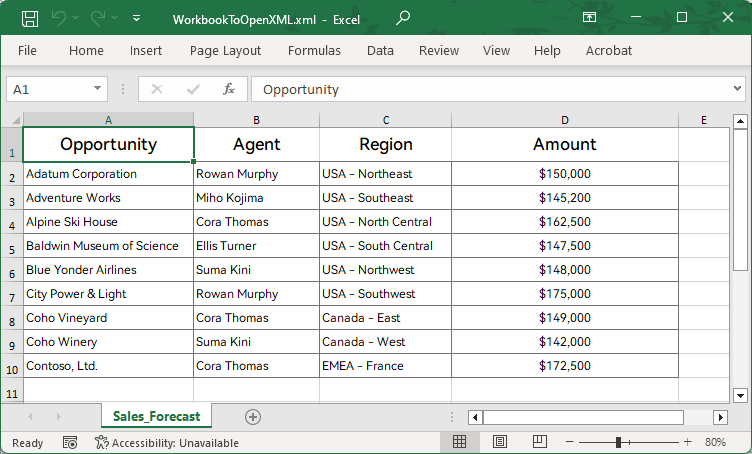The image size is (752, 454).
Task: Open the Formulas ribbon tab
Action: [x=314, y=50]
